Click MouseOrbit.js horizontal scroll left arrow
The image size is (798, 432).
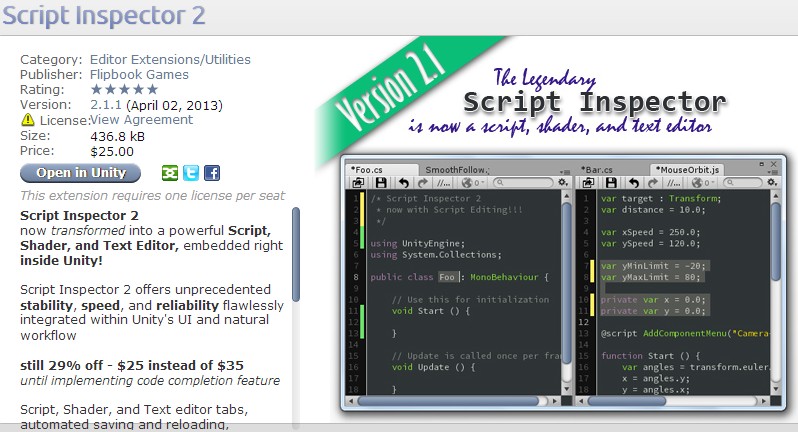pyautogui.click(x=581, y=401)
